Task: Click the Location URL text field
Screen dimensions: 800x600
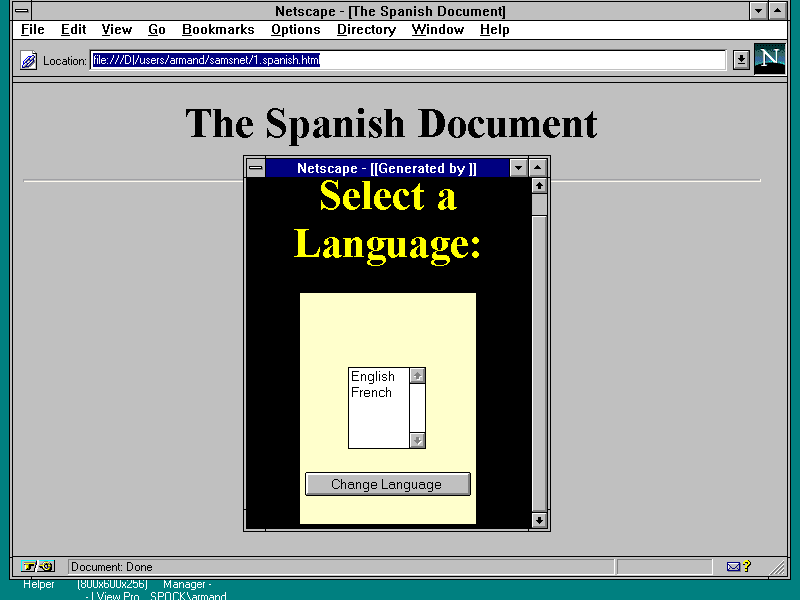Action: click(x=407, y=60)
